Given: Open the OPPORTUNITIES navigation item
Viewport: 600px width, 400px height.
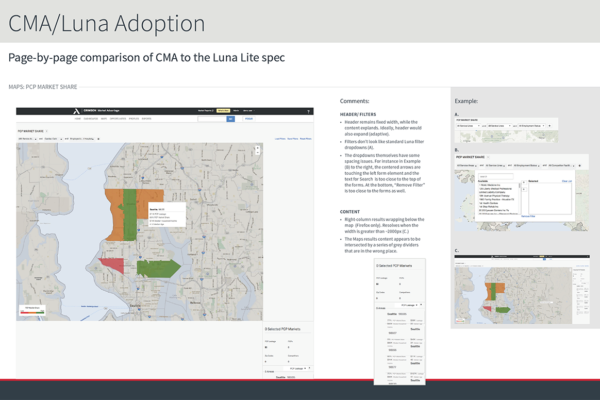Looking at the screenshot, I should (118, 119).
